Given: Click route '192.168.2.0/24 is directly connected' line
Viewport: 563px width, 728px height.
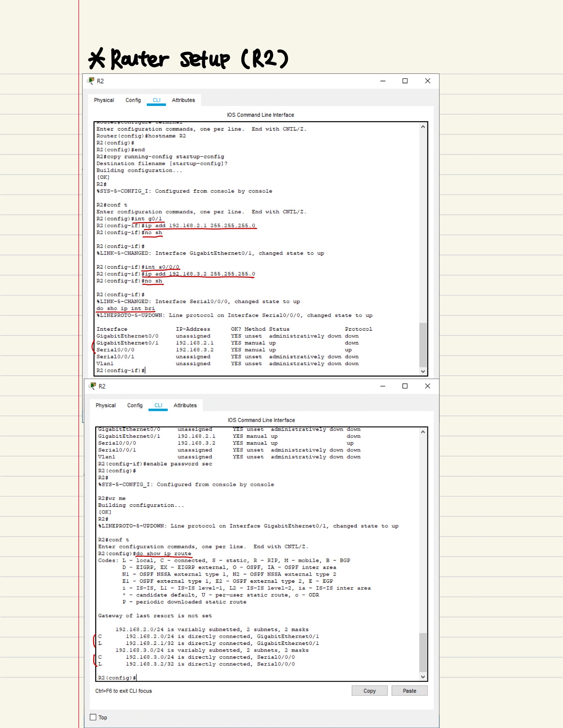Looking at the screenshot, I should [209, 637].
